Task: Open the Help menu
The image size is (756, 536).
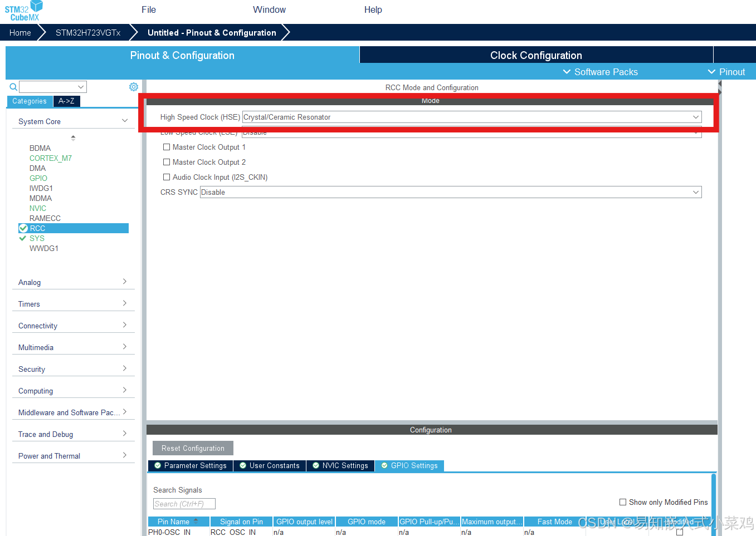Action: (x=373, y=9)
